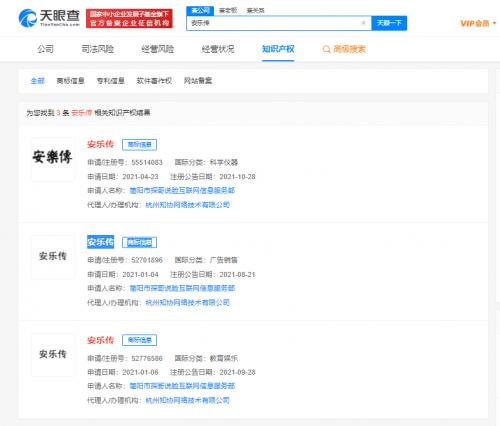Open applicant link in the 55514083 result
Image resolution: width=500 pixels, height=426 pixels.
[x=182, y=191]
